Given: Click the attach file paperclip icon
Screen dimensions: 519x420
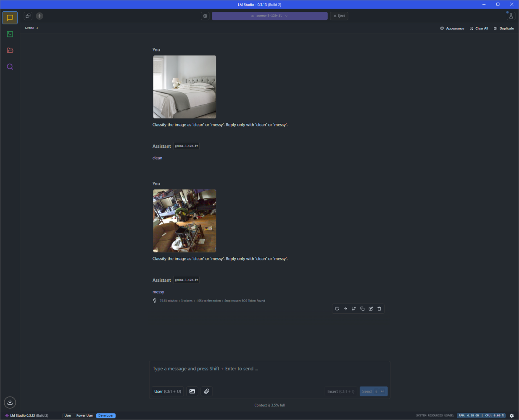Looking at the screenshot, I should 206,391.
